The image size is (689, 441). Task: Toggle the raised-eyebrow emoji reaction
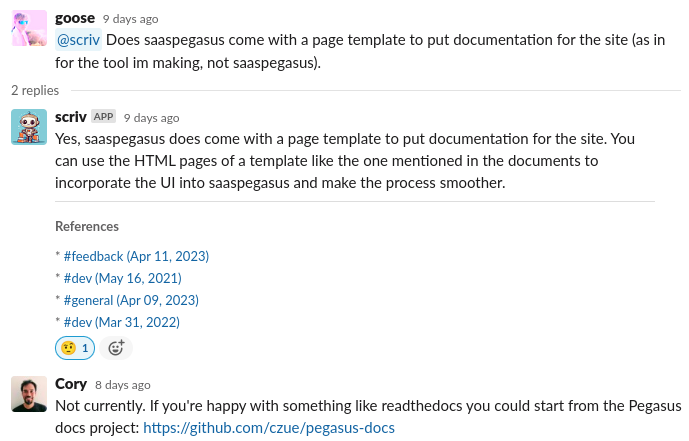click(x=75, y=348)
